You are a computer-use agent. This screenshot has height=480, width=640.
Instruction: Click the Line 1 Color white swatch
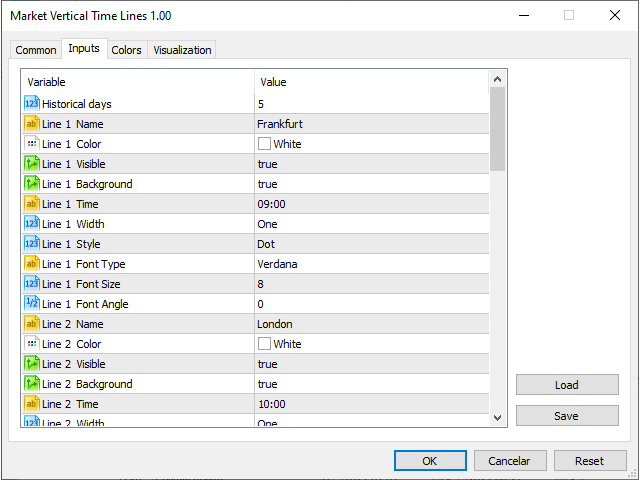pyautogui.click(x=264, y=144)
